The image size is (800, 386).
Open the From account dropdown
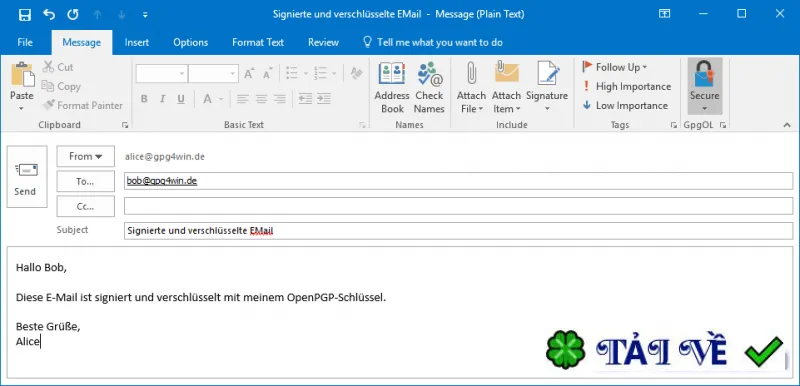tap(85, 156)
